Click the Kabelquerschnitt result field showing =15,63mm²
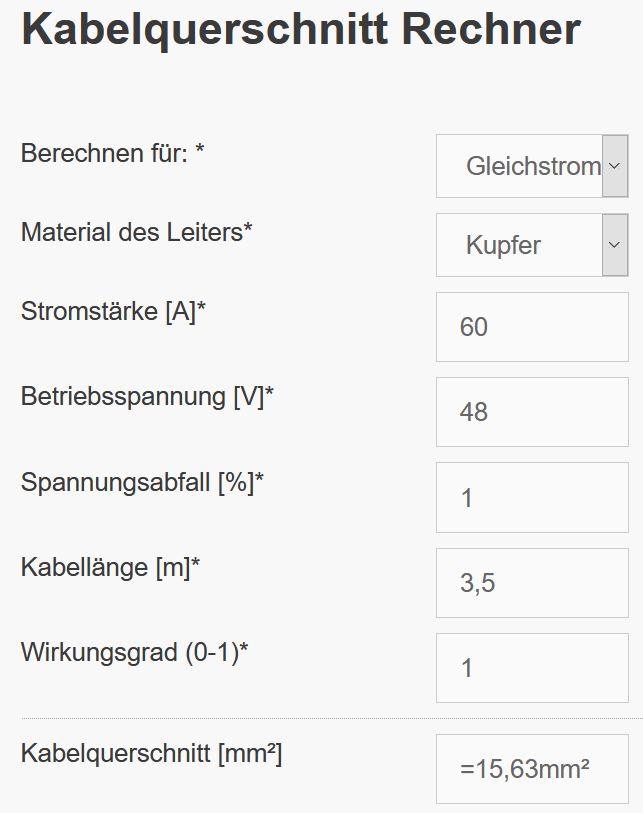 click(530, 770)
